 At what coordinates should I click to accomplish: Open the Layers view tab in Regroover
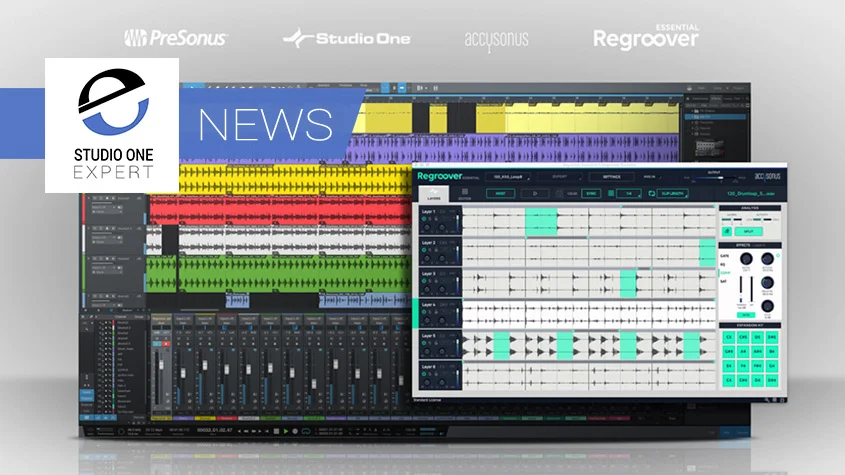(x=433, y=194)
